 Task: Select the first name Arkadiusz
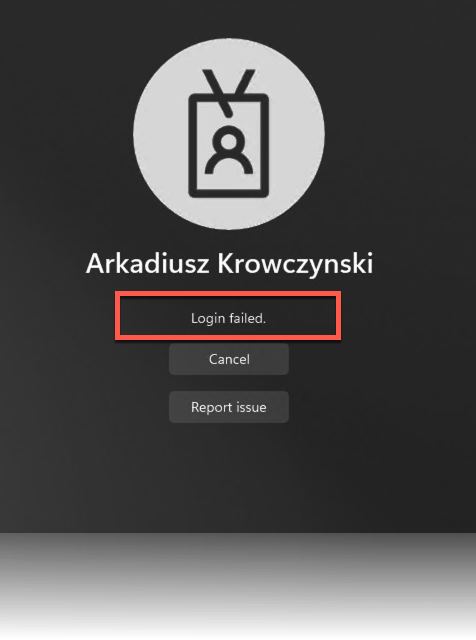147,264
